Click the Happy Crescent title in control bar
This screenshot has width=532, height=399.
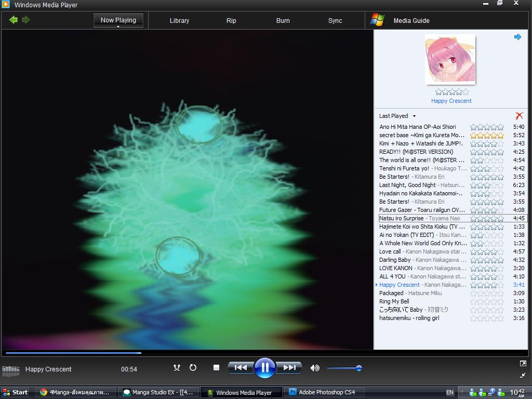coord(48,369)
